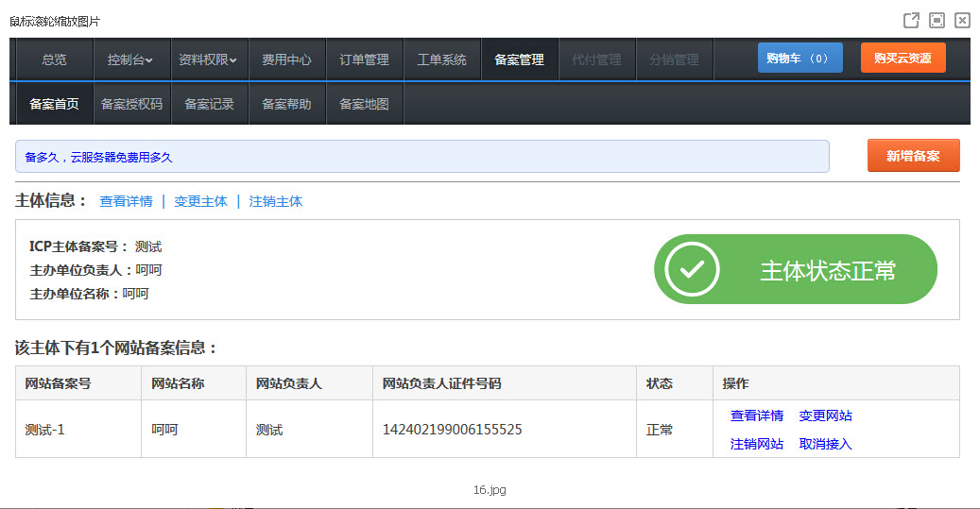Go to 费用中心 in the navigation bar
Viewport: 980px width, 509px height.
(286, 59)
